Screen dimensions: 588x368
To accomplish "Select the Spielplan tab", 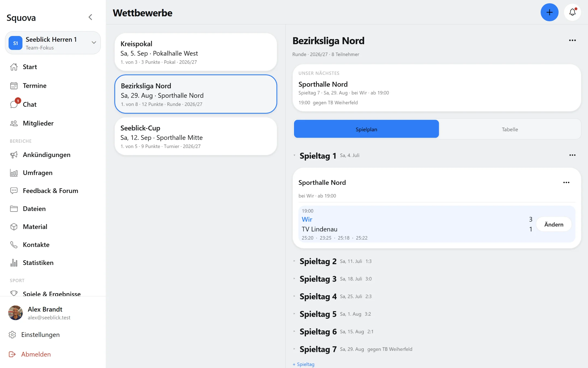I will [x=366, y=129].
